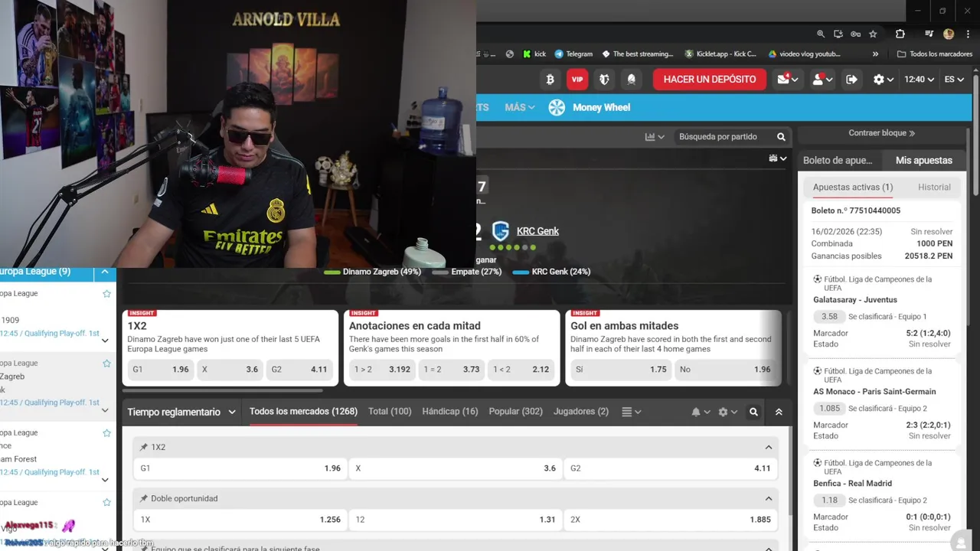
Task: Open the Chrome password key icon
Action: [855, 34]
